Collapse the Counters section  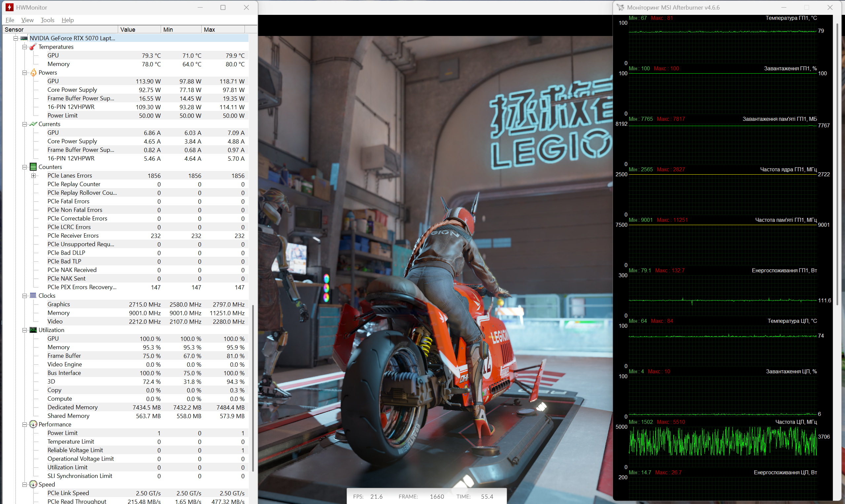click(24, 167)
